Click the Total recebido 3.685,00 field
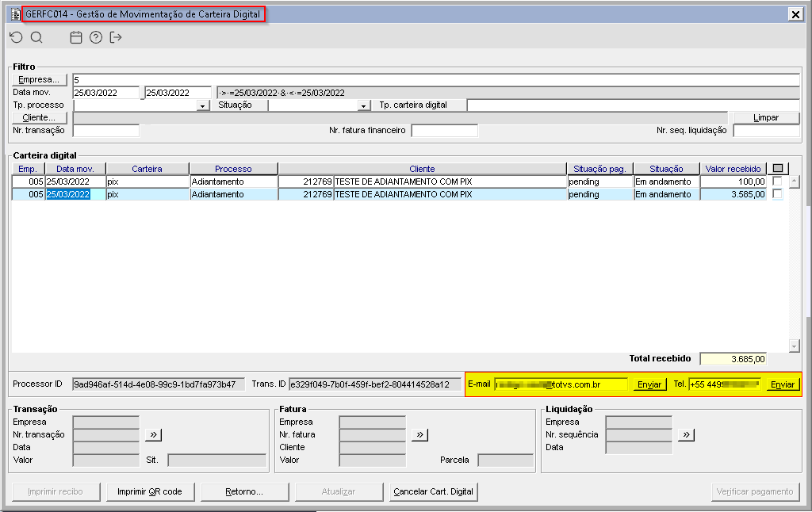812x512 pixels. point(733,359)
